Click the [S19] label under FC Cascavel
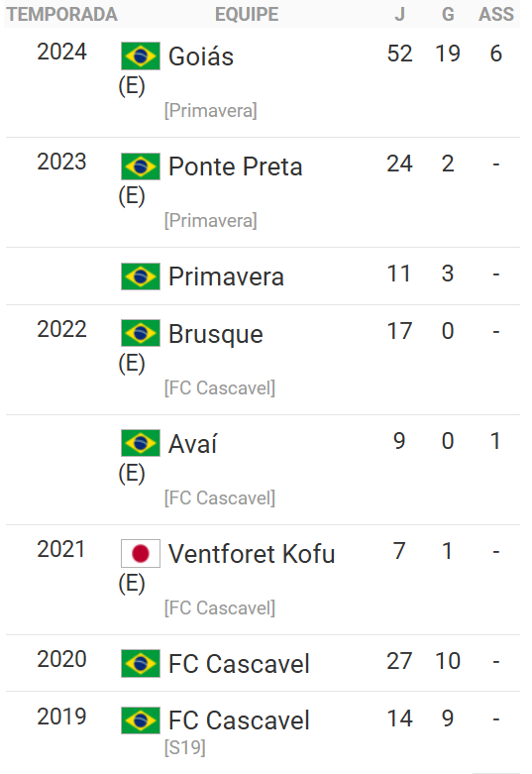The width and height of the screenshot is (532, 774). tap(185, 747)
